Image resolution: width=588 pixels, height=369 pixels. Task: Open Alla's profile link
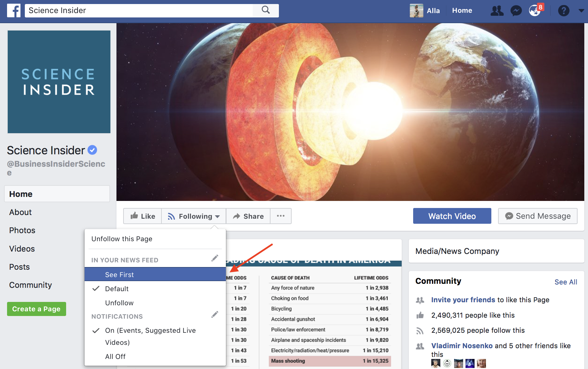pyautogui.click(x=433, y=11)
